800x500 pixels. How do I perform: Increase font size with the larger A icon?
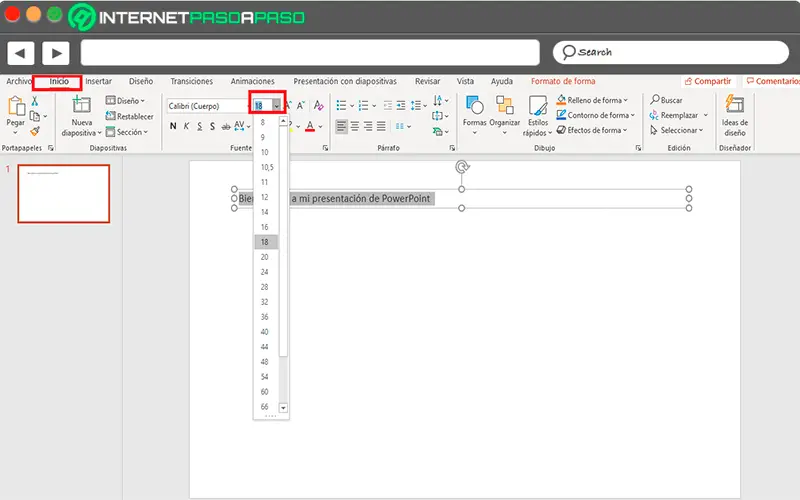[288, 106]
